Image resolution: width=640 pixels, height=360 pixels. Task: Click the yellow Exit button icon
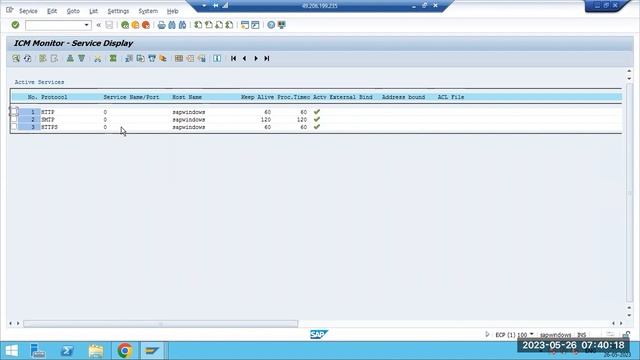pos(135,25)
